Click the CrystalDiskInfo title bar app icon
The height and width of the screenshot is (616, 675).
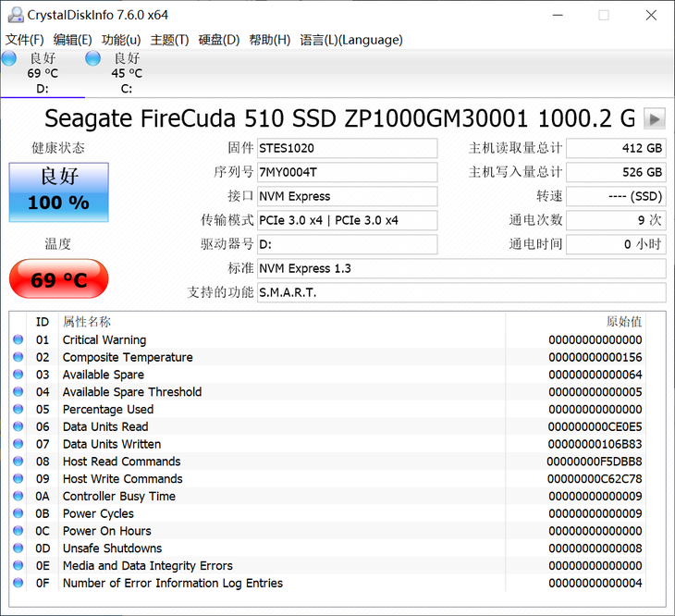click(x=16, y=15)
